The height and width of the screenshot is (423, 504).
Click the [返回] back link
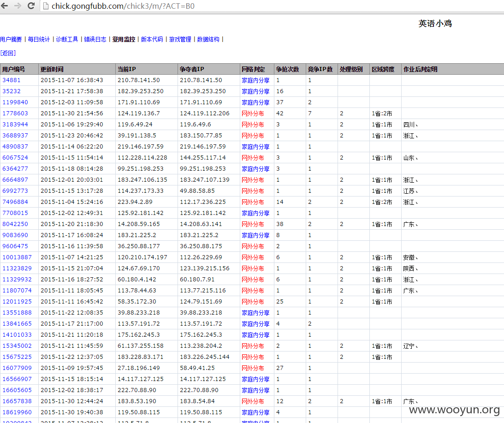coord(8,53)
